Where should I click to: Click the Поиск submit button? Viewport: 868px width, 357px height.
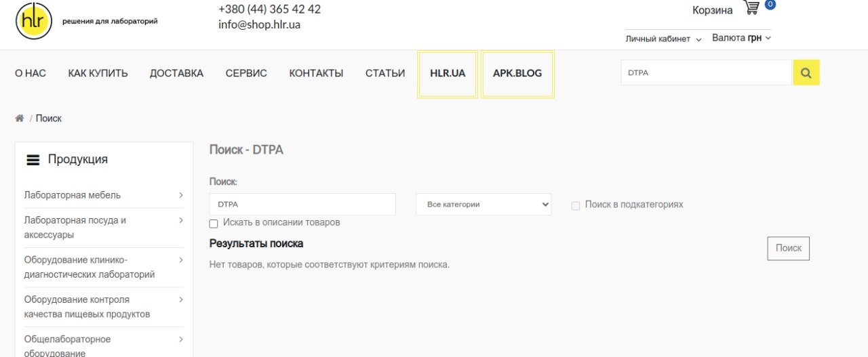pyautogui.click(x=789, y=249)
